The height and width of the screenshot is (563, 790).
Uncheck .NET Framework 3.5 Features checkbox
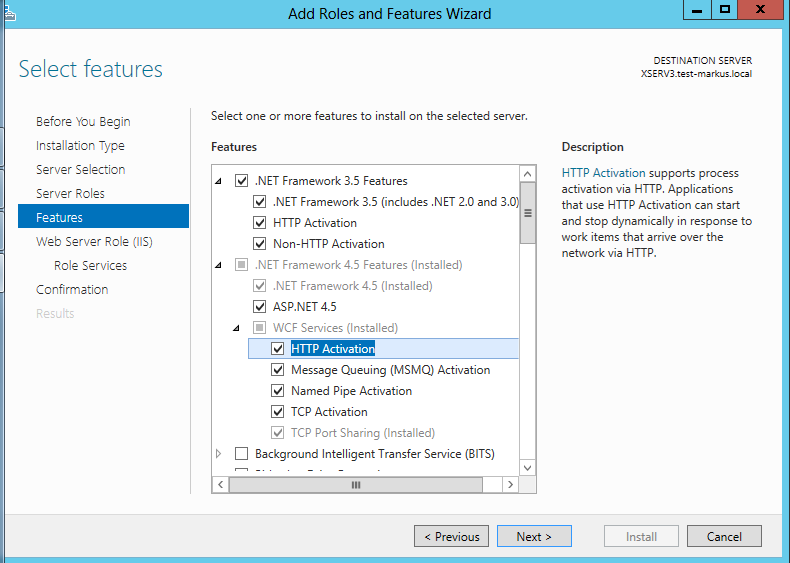click(241, 181)
